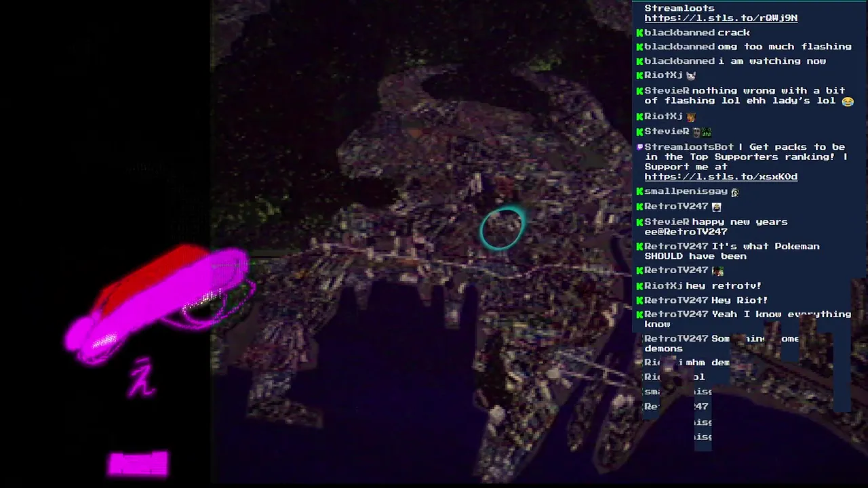Click the 'SHOULD have been' message line

click(x=695, y=256)
